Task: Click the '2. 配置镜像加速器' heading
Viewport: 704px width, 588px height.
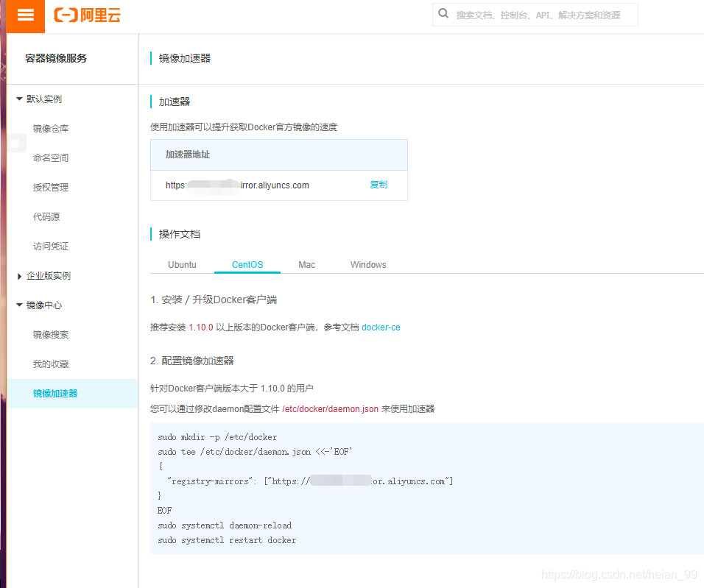Action: (192, 361)
